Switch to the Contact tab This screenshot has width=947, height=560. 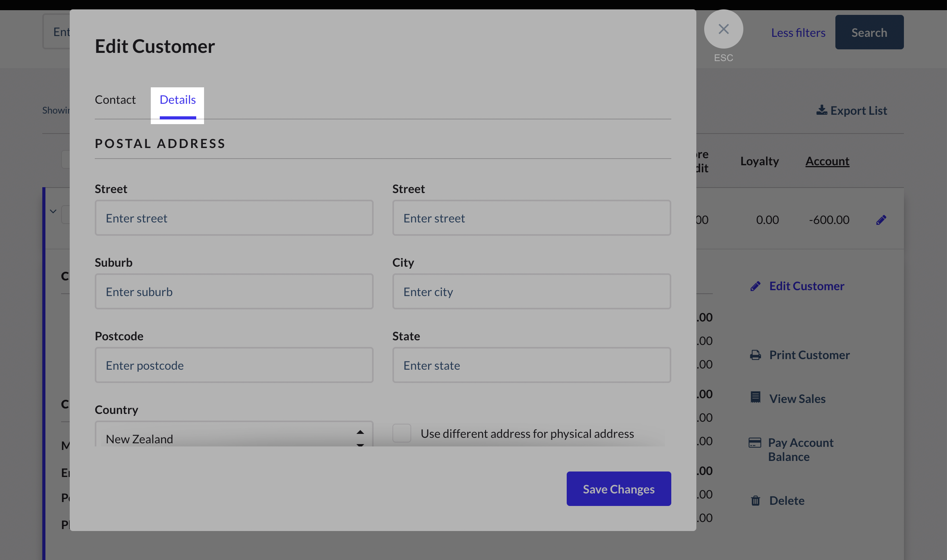pyautogui.click(x=115, y=100)
